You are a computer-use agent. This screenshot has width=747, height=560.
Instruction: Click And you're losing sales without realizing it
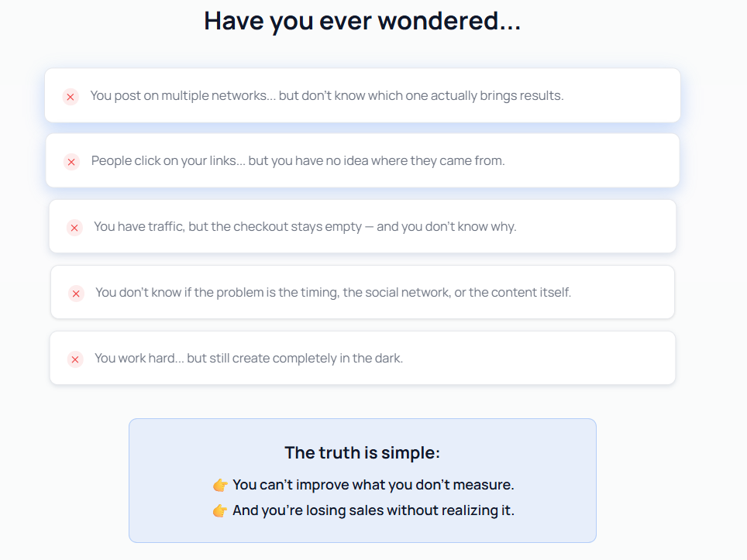tap(373, 510)
